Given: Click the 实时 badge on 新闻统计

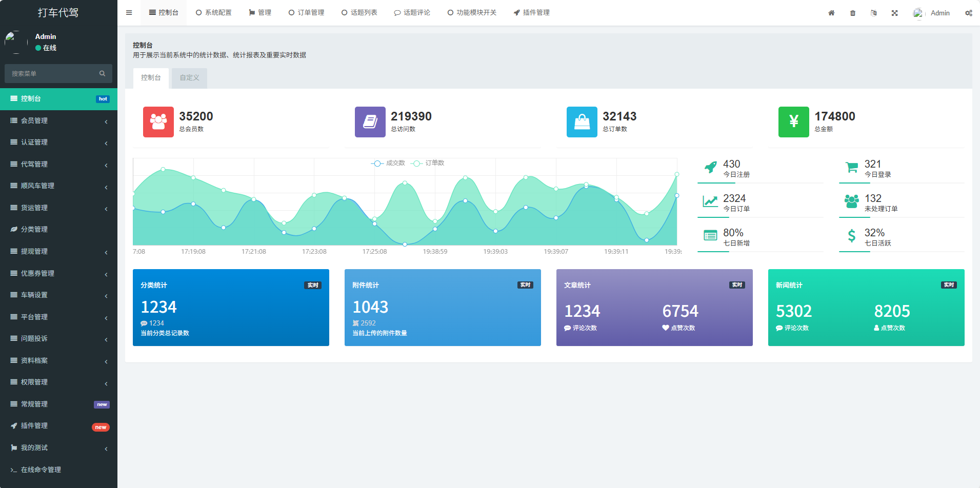Looking at the screenshot, I should (x=949, y=285).
